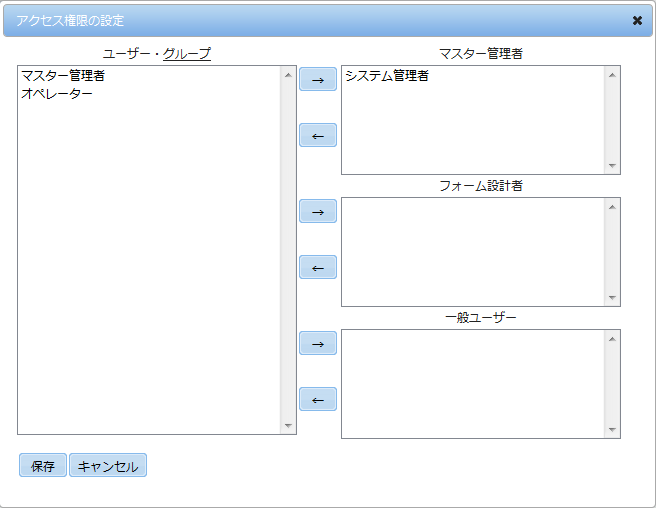The image size is (656, 508).
Task: Click left arrow to remove from マスター管理者
Action: [x=318, y=135]
